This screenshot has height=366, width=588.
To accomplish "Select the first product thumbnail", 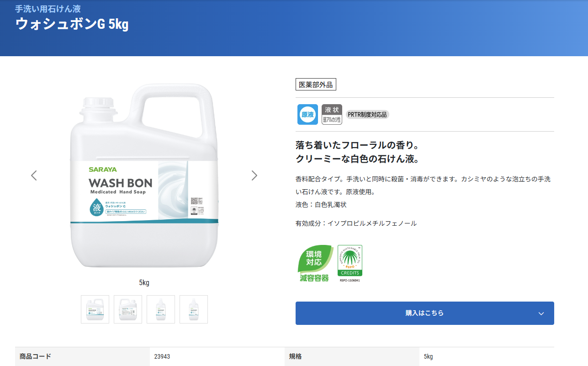I will (95, 309).
